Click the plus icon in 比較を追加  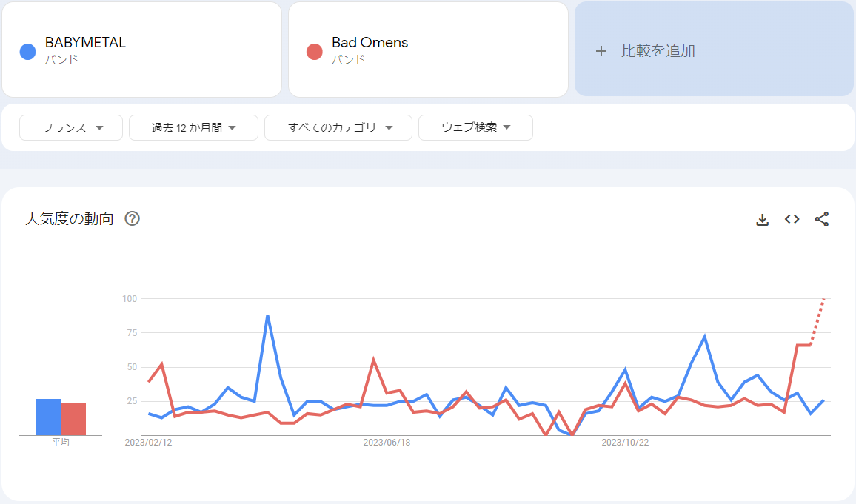601,51
